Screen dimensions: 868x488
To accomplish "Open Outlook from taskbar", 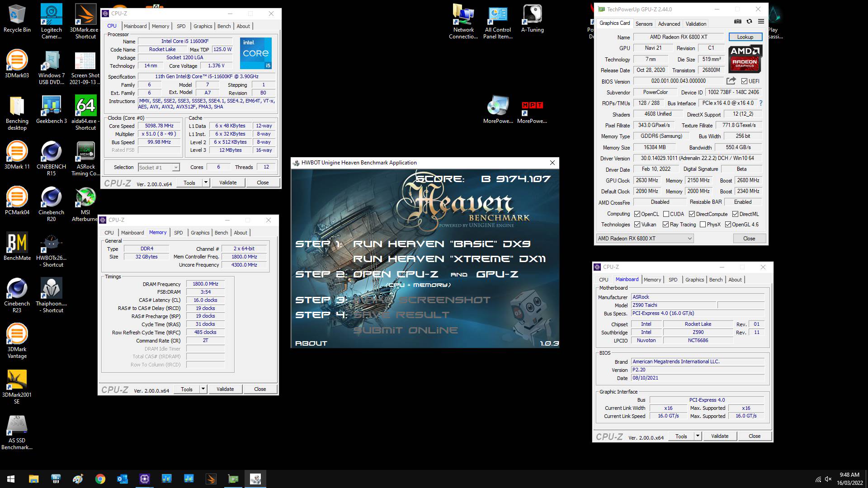I will coord(123,479).
